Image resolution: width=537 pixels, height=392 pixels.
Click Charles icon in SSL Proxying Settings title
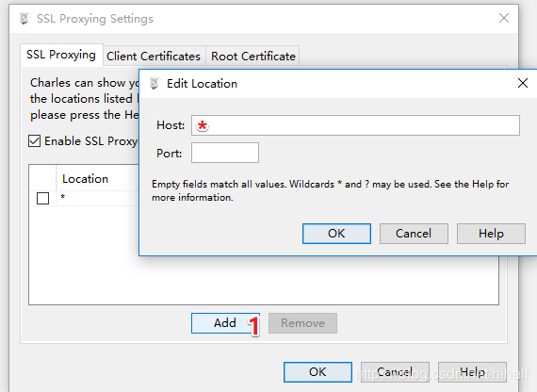click(x=24, y=19)
